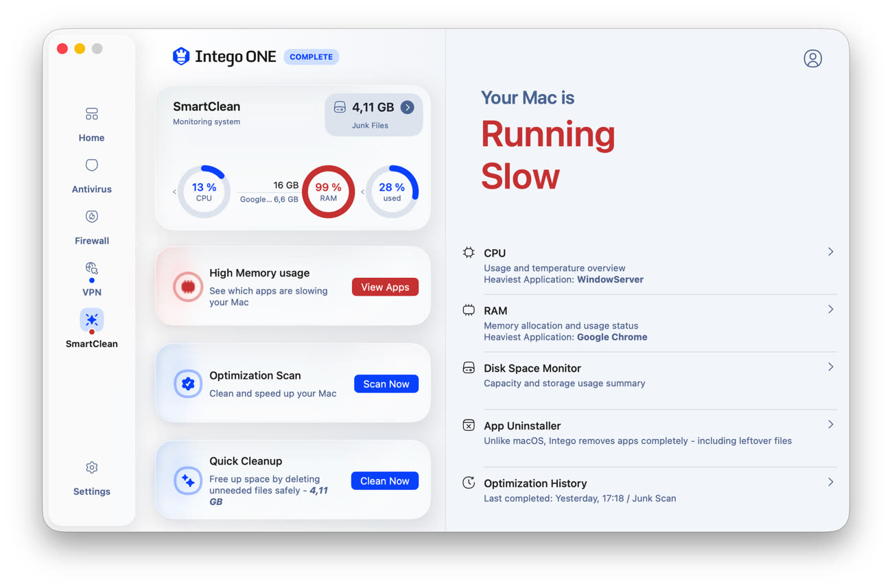Viewport: 892px width, 588px height.
Task: Open the Firewall sidebar icon
Action: click(91, 217)
